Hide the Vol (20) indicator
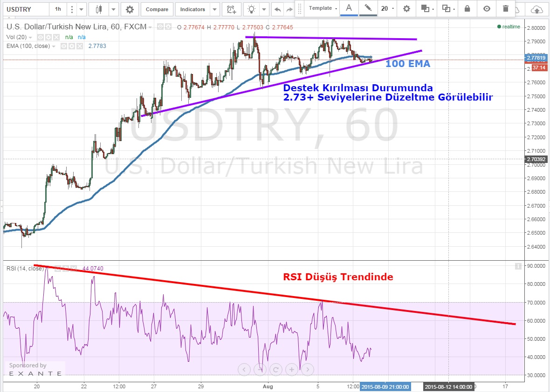 [41, 37]
